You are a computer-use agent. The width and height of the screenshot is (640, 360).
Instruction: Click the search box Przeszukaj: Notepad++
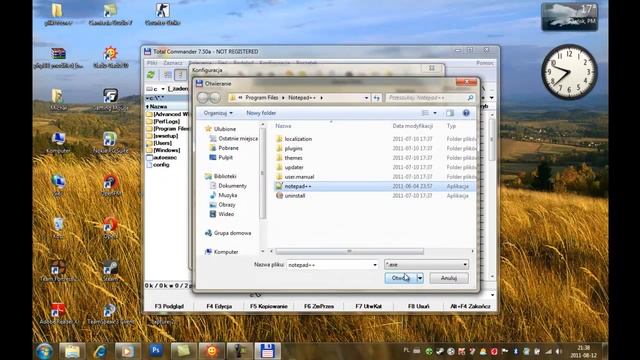[x=430, y=98]
